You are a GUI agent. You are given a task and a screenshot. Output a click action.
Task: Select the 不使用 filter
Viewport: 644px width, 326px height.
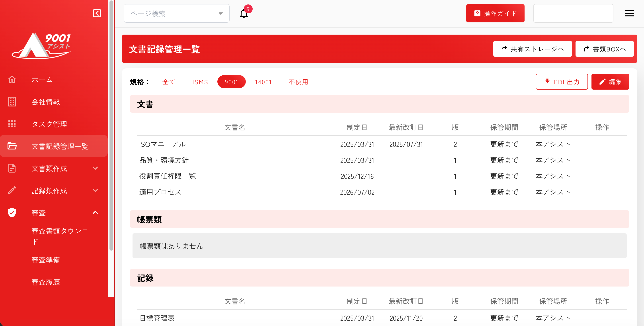tap(298, 82)
